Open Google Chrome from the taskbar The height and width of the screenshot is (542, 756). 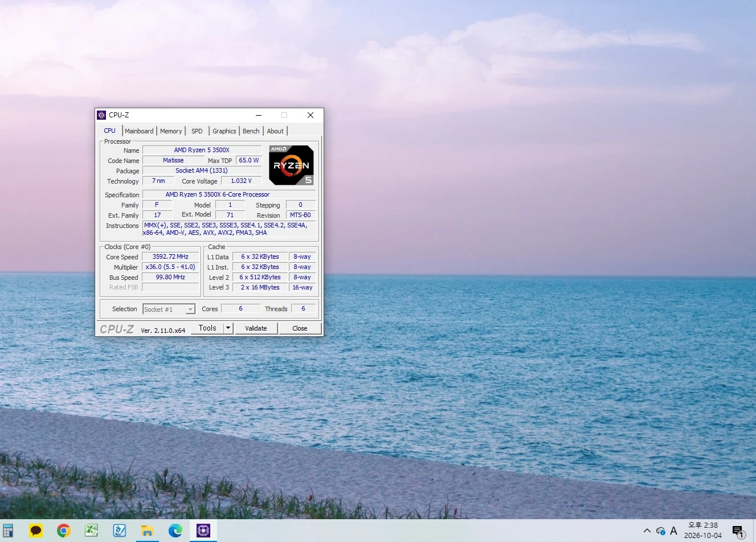coord(64,531)
